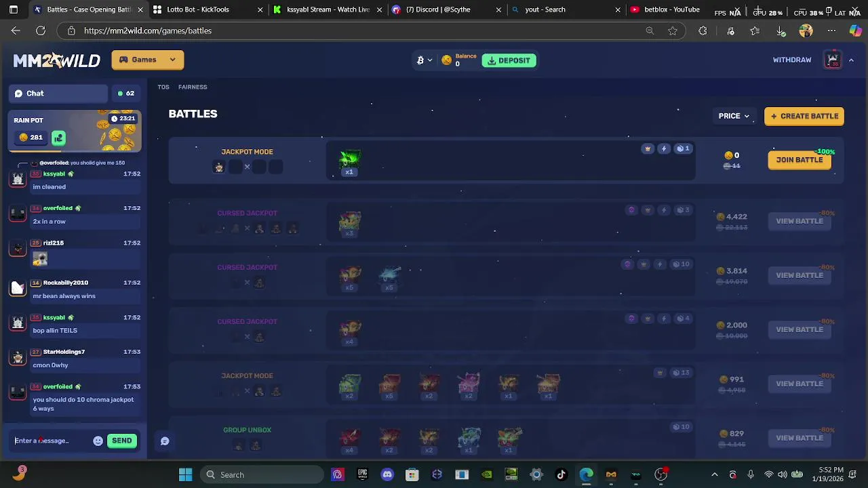Click the purple cursed icon in 4,422 row
The image size is (868, 488).
[x=631, y=210]
